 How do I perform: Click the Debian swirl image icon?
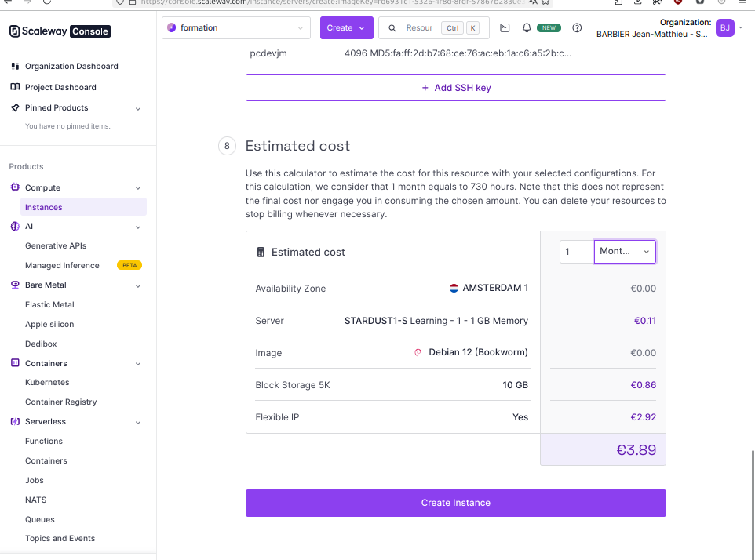pos(418,353)
